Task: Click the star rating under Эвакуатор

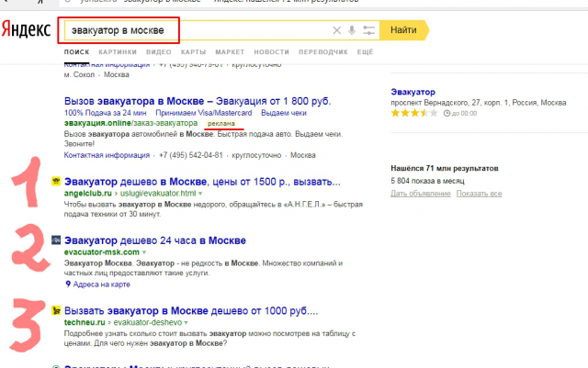Action: [x=414, y=113]
